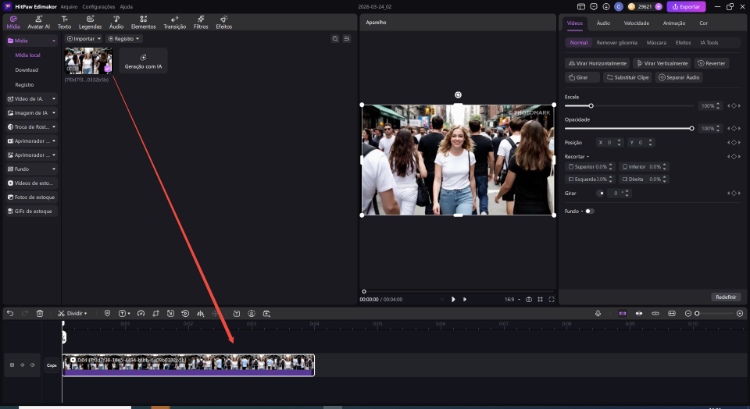Click the coin credits icon in title bar

(631, 7)
